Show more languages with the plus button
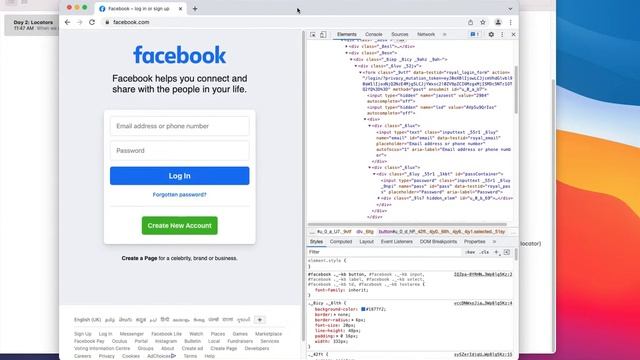This screenshot has height=360, width=640. pos(260,320)
